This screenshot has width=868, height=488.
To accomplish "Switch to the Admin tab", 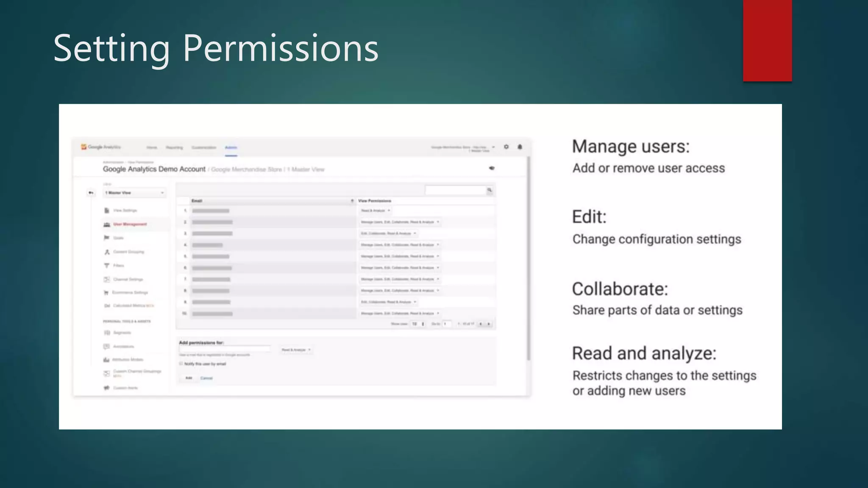I will click(x=231, y=147).
